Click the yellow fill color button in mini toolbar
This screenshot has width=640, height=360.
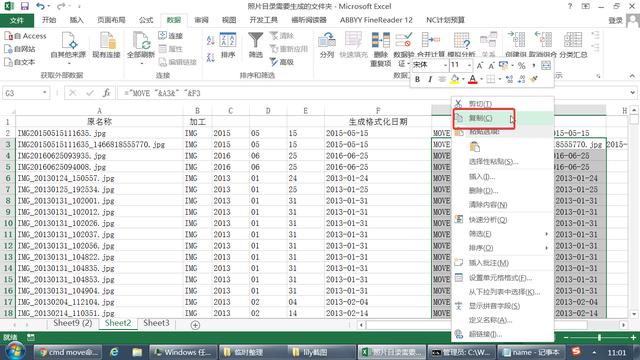(x=454, y=79)
